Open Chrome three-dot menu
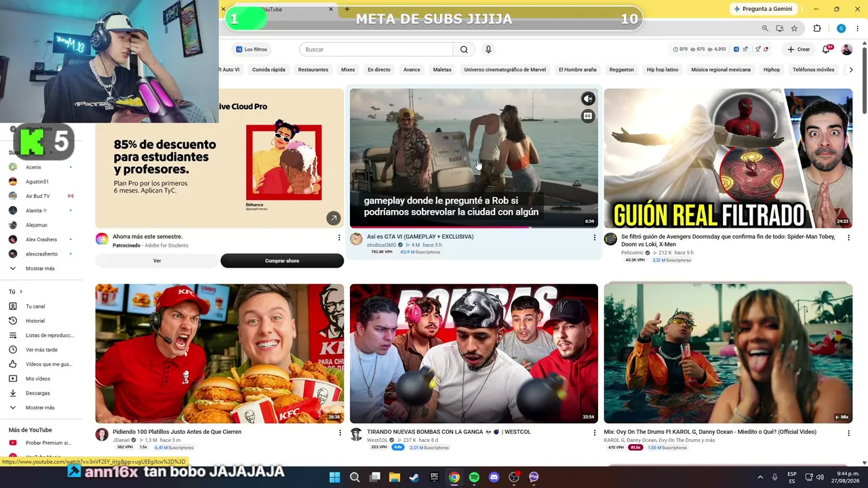The image size is (868, 488). click(x=857, y=28)
